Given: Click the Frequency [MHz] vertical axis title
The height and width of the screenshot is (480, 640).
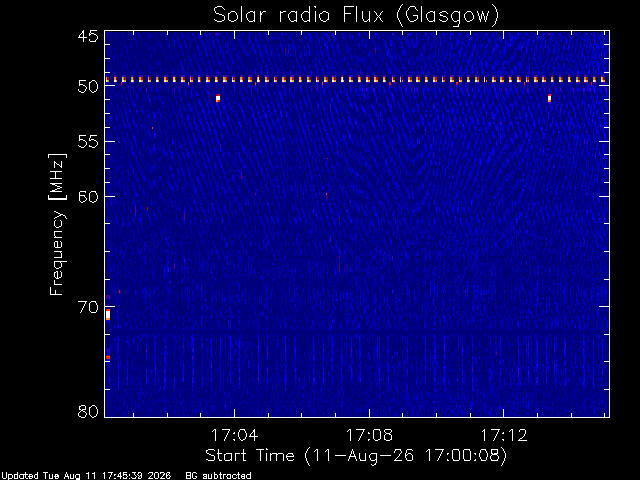Looking at the screenshot, I should (57, 224).
